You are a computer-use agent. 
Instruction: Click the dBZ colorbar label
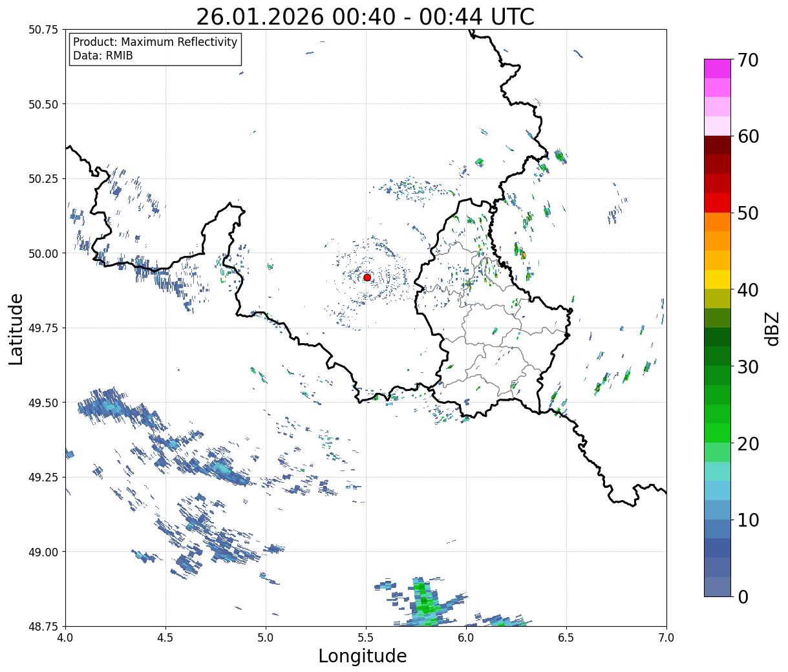click(x=772, y=328)
